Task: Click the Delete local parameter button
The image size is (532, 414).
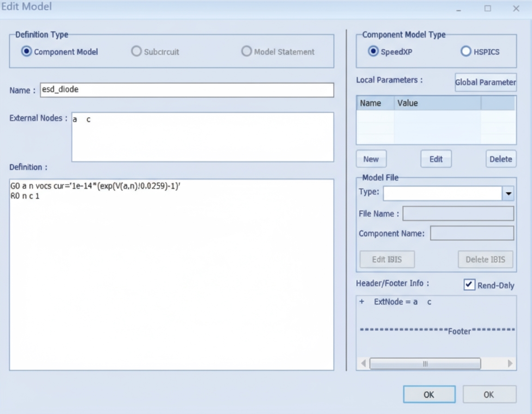Action: 501,159
